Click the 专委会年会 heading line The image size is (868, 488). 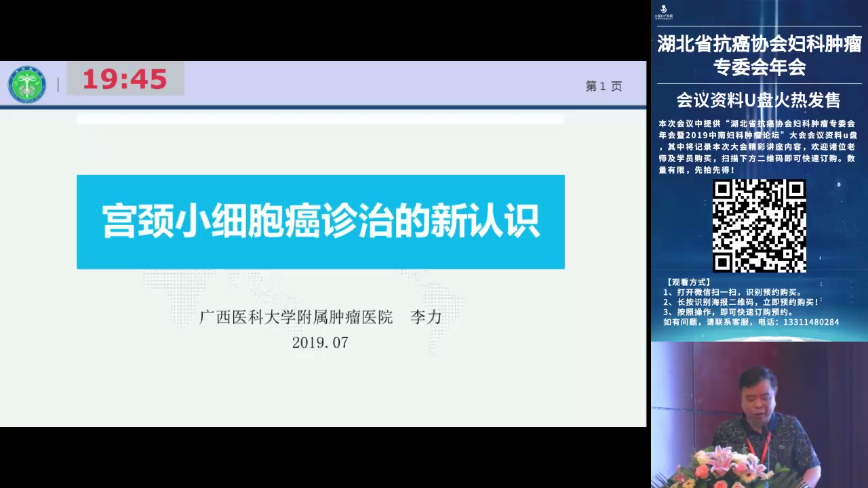(759, 67)
